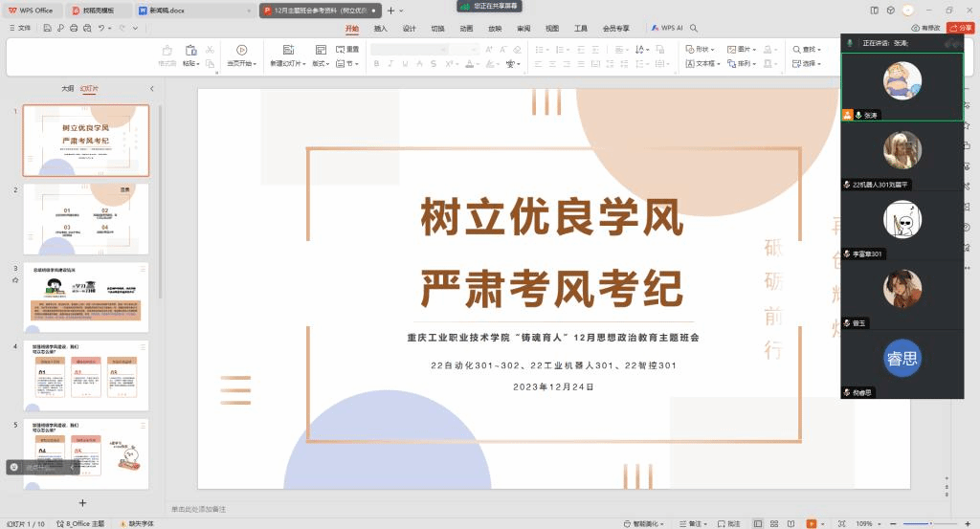980x529 pixels.
Task: Click the user avatar in title bar
Action: 908,10
